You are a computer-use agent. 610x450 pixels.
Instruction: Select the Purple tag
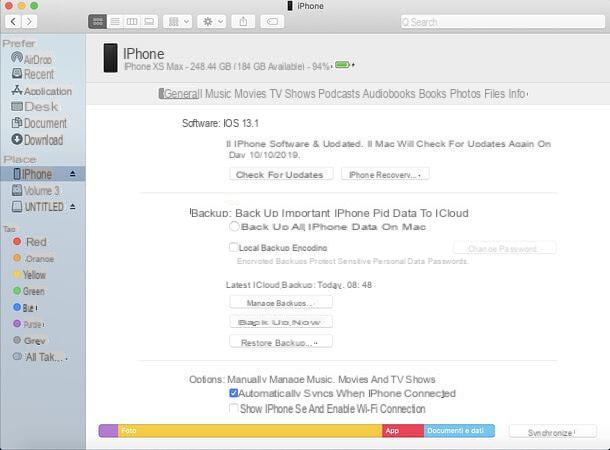point(29,324)
